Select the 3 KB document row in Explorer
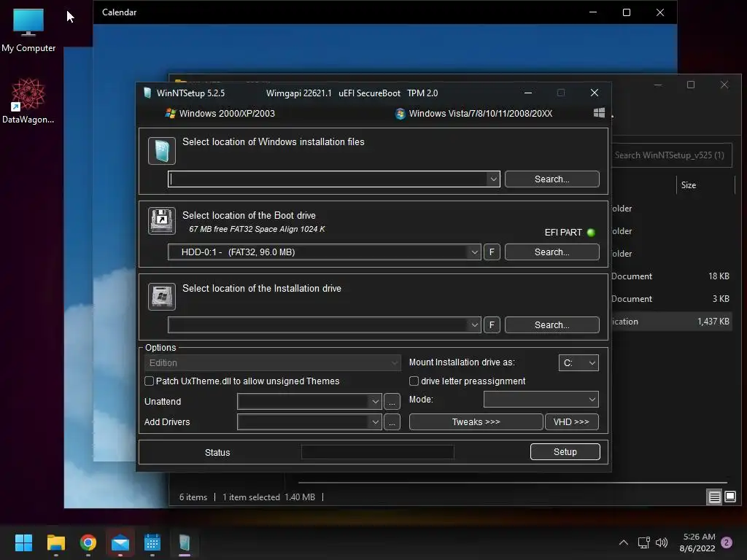The width and height of the screenshot is (747, 560). (671, 298)
